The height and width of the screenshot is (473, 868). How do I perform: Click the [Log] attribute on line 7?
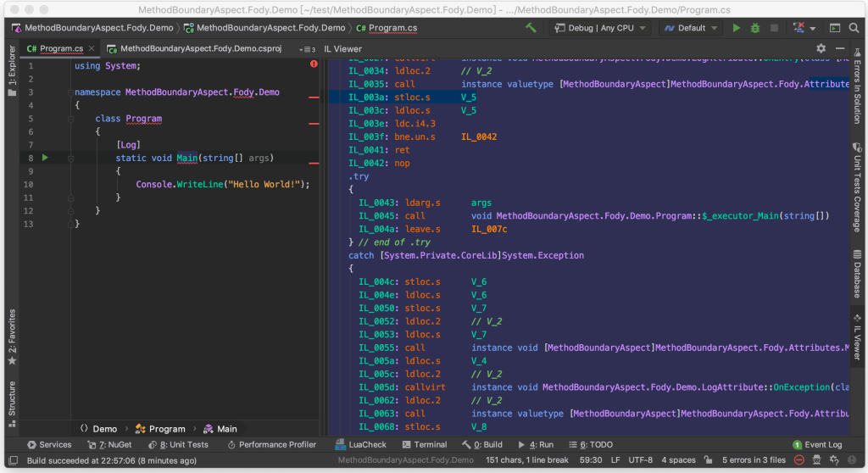(128, 145)
